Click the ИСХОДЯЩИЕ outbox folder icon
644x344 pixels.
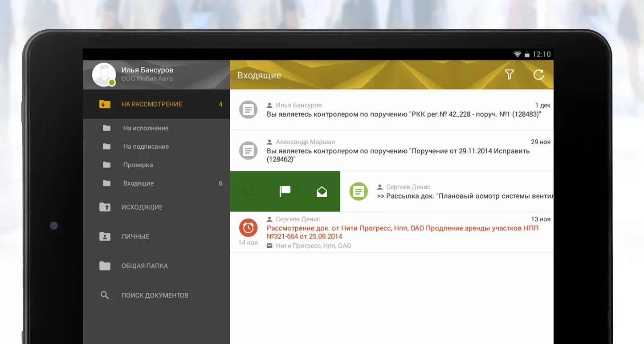105,207
